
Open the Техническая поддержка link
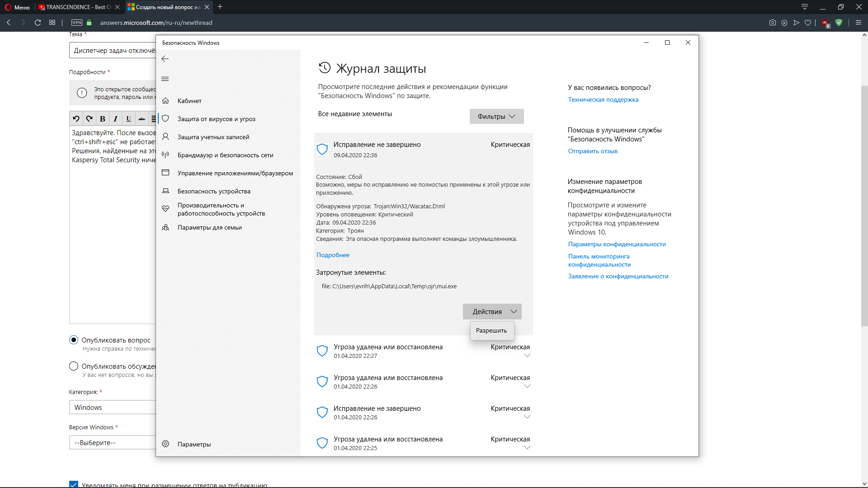click(x=603, y=99)
